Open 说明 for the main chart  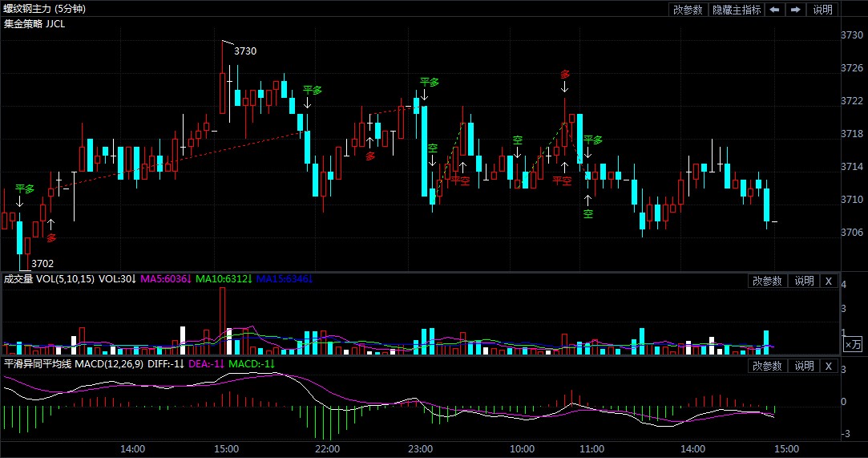coord(823,10)
